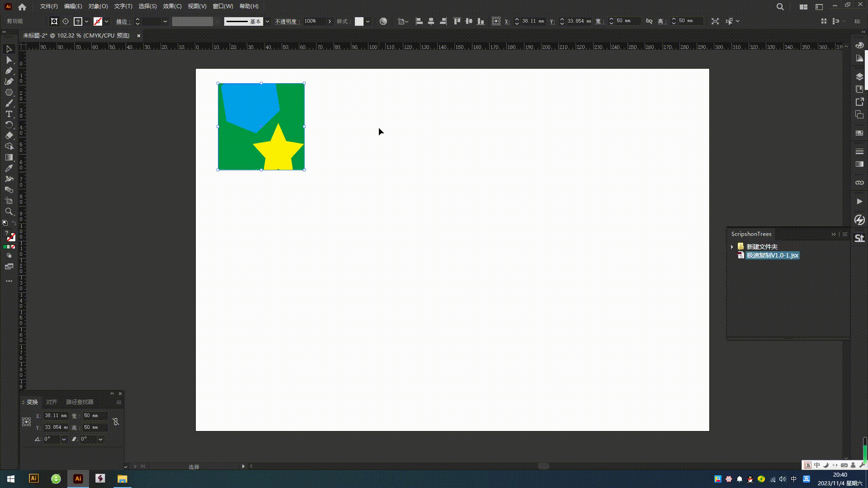Swap fill and stroke colors
The width and height of the screenshot is (868, 488).
(14, 223)
